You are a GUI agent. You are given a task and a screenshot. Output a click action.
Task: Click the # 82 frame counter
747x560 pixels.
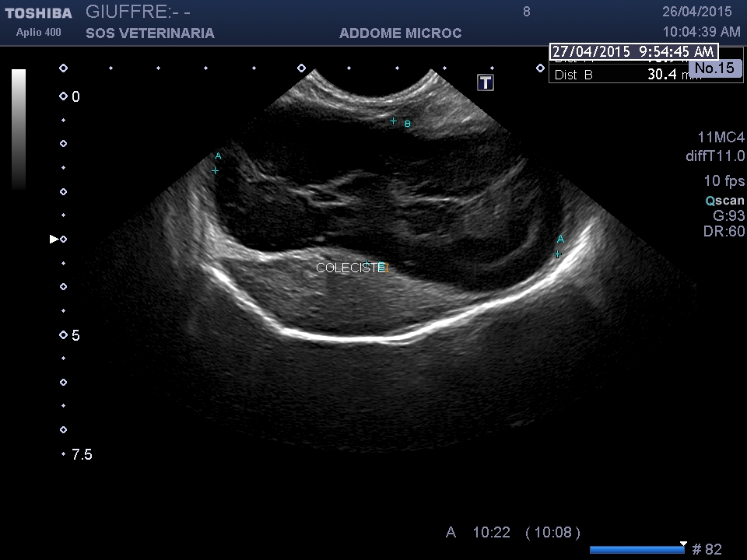[707, 550]
